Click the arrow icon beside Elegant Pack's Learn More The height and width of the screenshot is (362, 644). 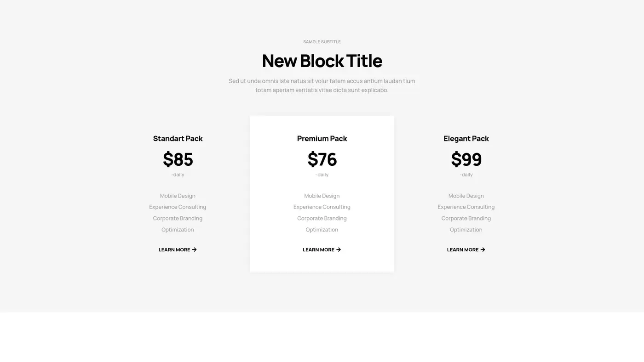click(x=483, y=249)
